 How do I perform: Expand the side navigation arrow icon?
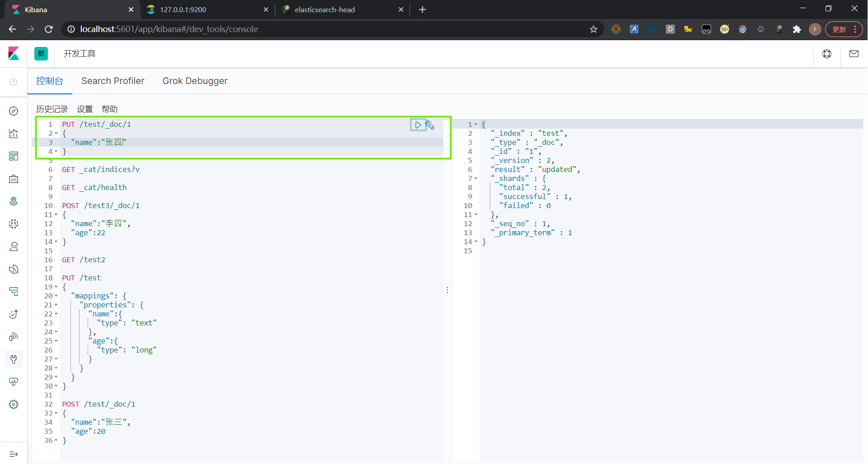[x=14, y=454]
